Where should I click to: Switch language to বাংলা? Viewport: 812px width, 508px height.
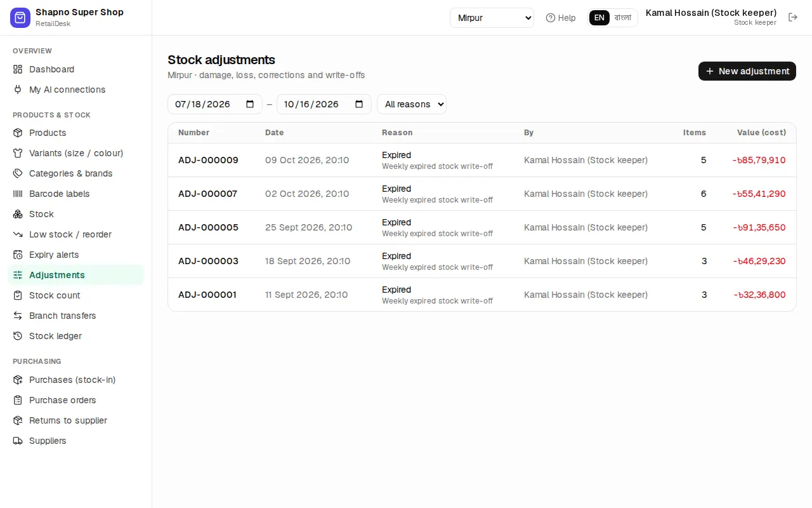coord(623,18)
